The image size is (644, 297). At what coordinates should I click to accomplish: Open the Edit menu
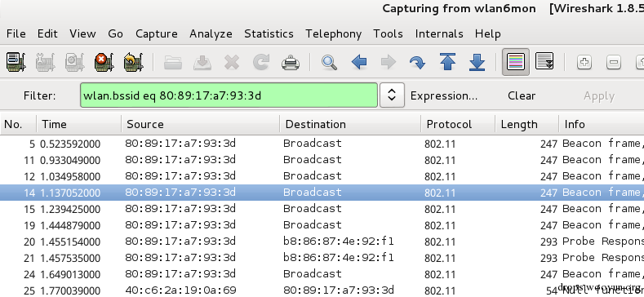pos(47,33)
